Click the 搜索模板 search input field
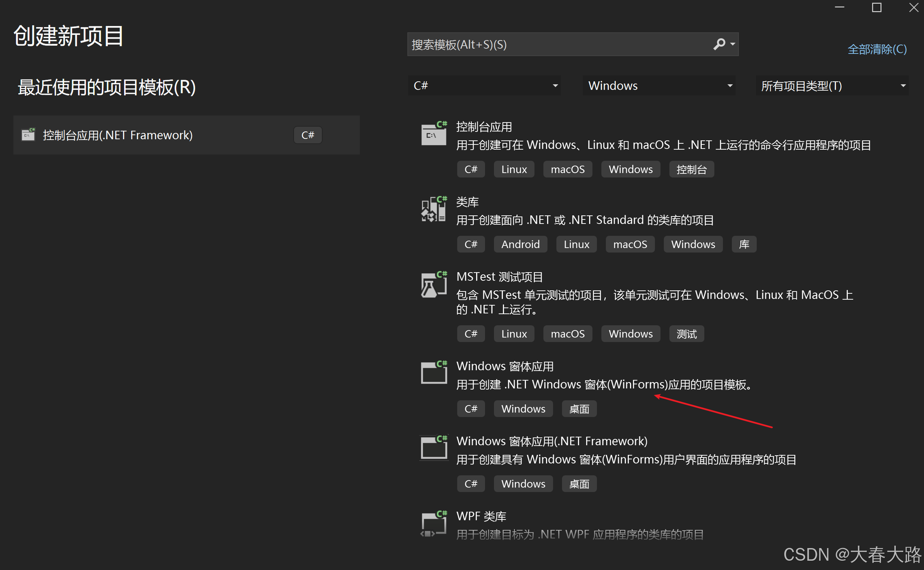924x570 pixels. [x=547, y=44]
